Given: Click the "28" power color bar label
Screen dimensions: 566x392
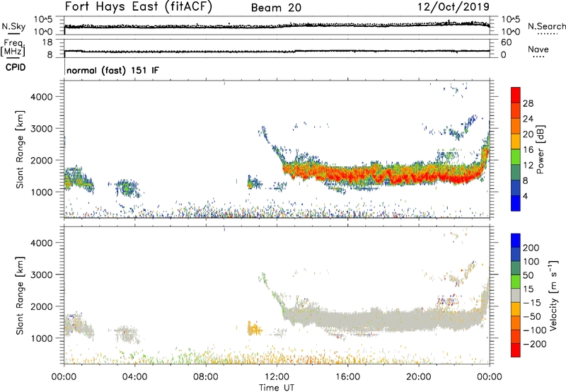Looking at the screenshot, I should pyautogui.click(x=528, y=103).
